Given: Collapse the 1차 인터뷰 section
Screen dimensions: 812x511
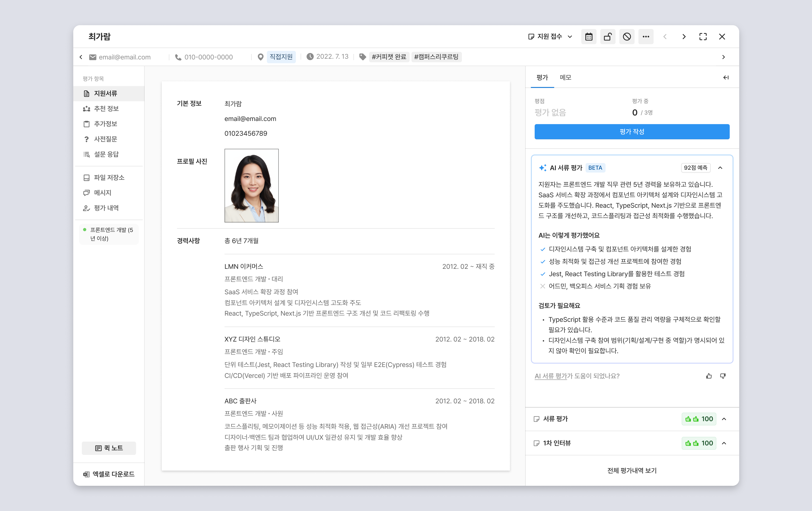Looking at the screenshot, I should [x=724, y=443].
